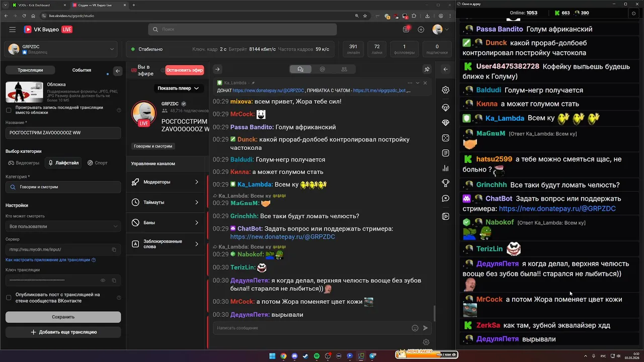Click Остановить эфир button
Viewport: 644px width, 362px height.
(185, 70)
